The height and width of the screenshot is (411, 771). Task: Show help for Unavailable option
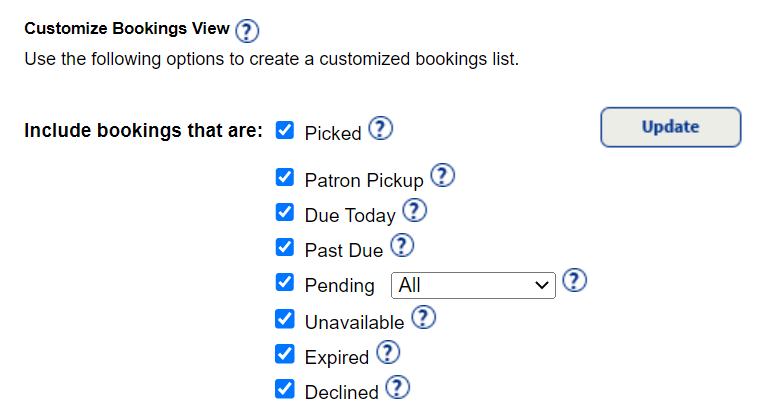[424, 318]
